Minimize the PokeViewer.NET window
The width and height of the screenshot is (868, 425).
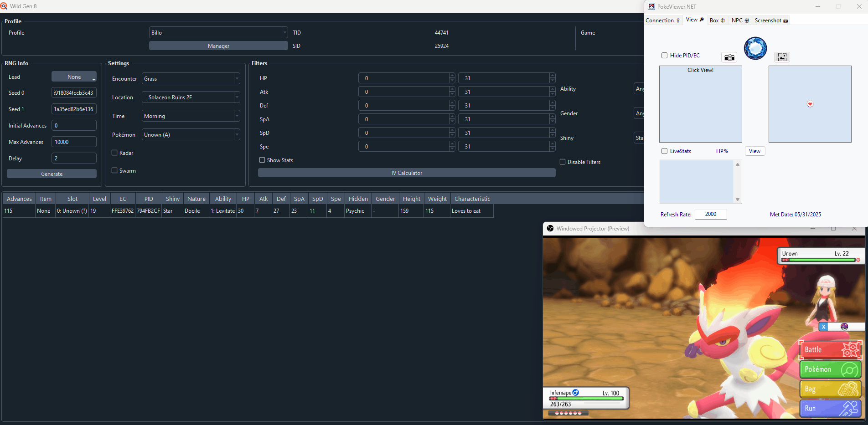click(818, 6)
